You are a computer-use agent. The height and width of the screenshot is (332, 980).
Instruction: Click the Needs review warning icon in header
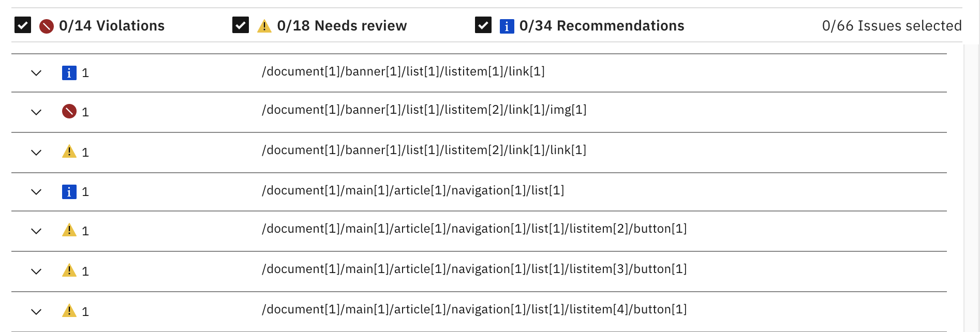[x=265, y=25]
